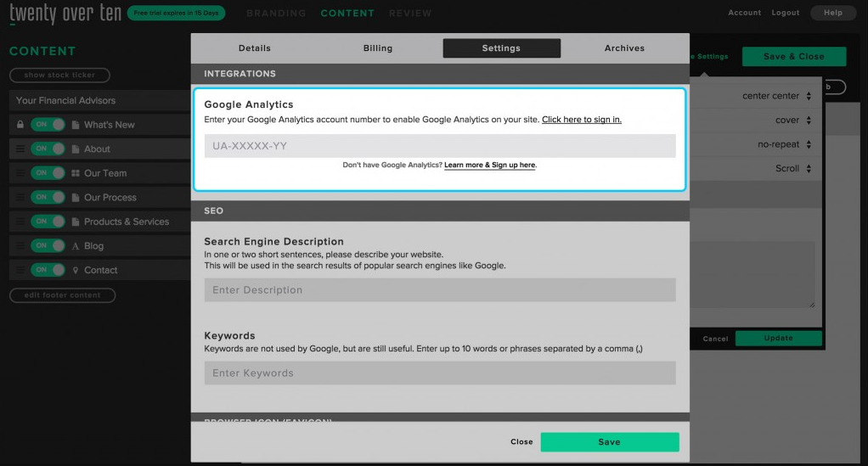868x466 pixels.
Task: Open the no-repeat dropdown
Action: (x=784, y=144)
